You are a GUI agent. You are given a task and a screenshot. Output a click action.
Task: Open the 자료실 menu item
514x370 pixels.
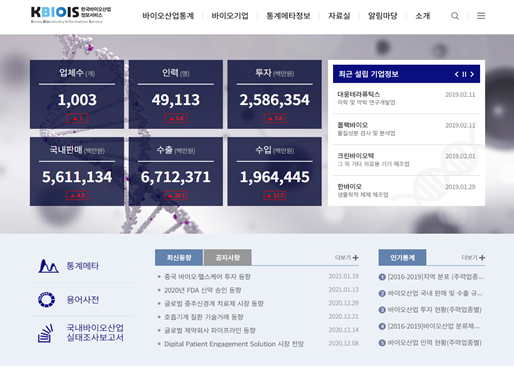(339, 16)
